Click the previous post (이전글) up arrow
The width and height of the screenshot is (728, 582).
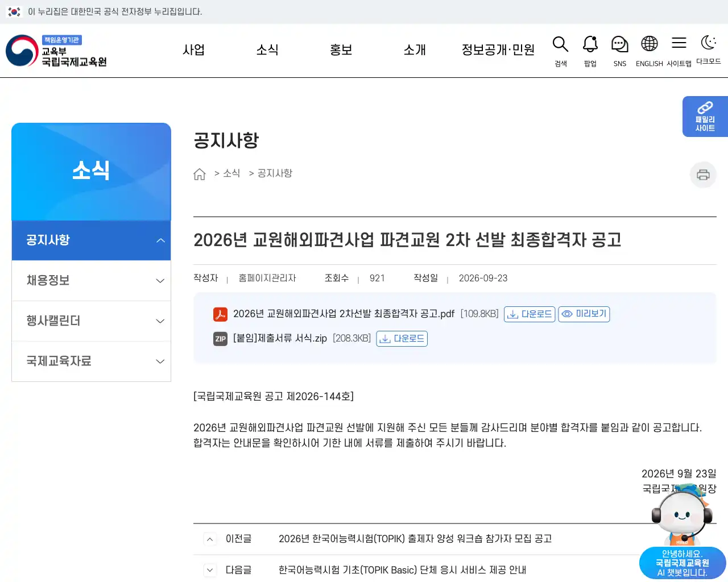point(210,539)
